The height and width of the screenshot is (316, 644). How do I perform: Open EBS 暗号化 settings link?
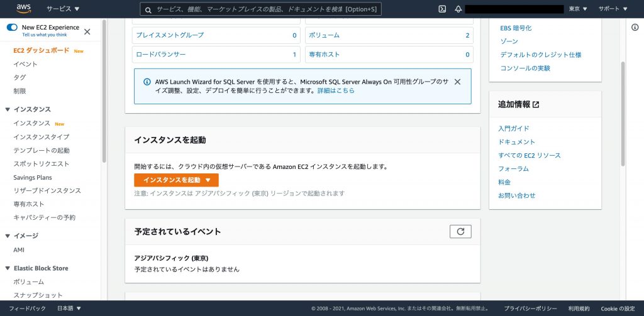[516, 28]
